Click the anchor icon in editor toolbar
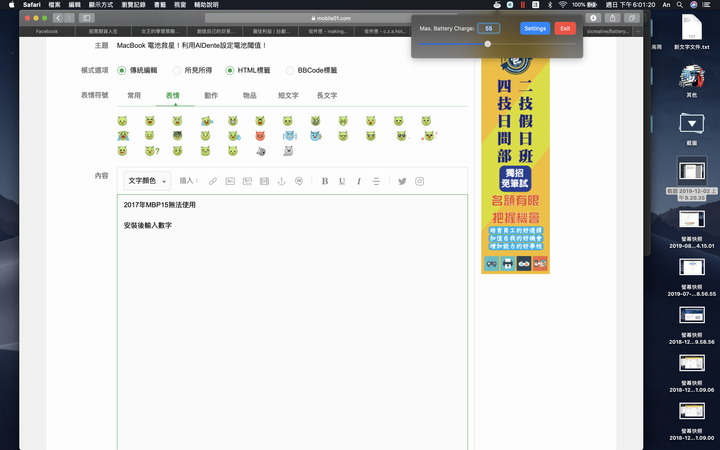 (281, 181)
